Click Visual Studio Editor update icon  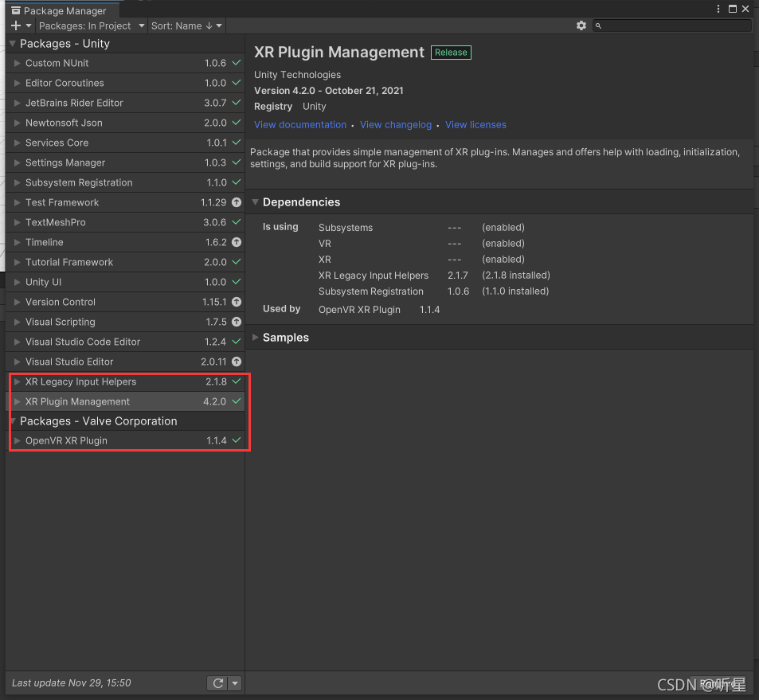coord(237,362)
